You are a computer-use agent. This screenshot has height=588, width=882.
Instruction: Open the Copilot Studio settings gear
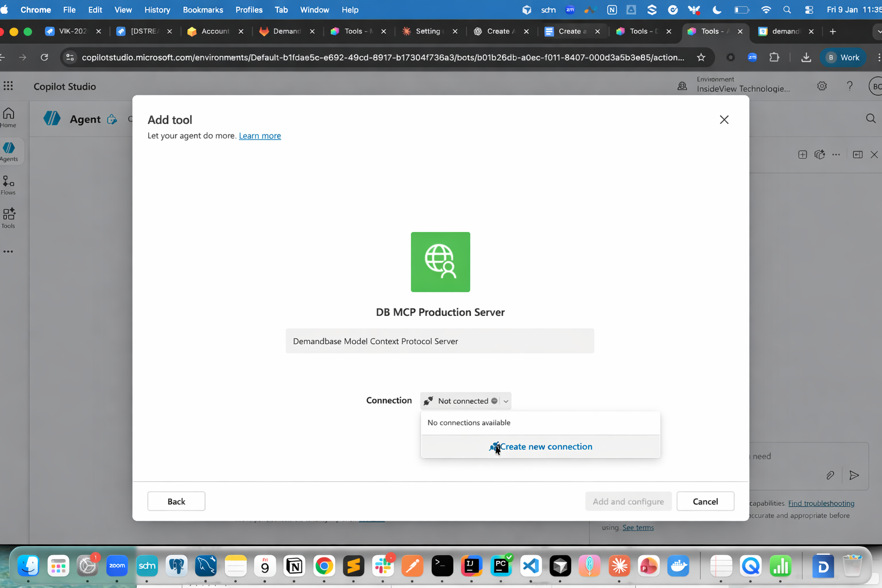pyautogui.click(x=822, y=86)
